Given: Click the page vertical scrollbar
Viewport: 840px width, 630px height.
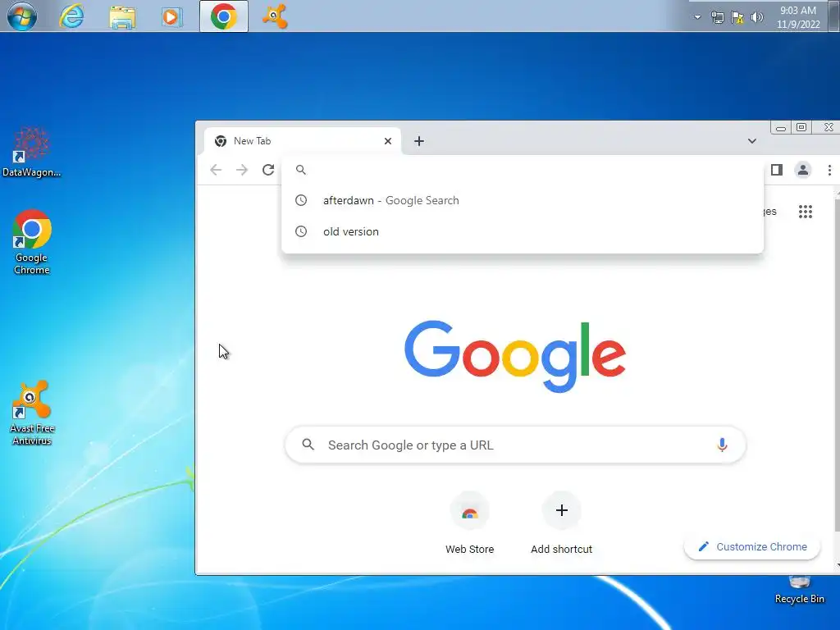Looking at the screenshot, I should tap(837, 364).
